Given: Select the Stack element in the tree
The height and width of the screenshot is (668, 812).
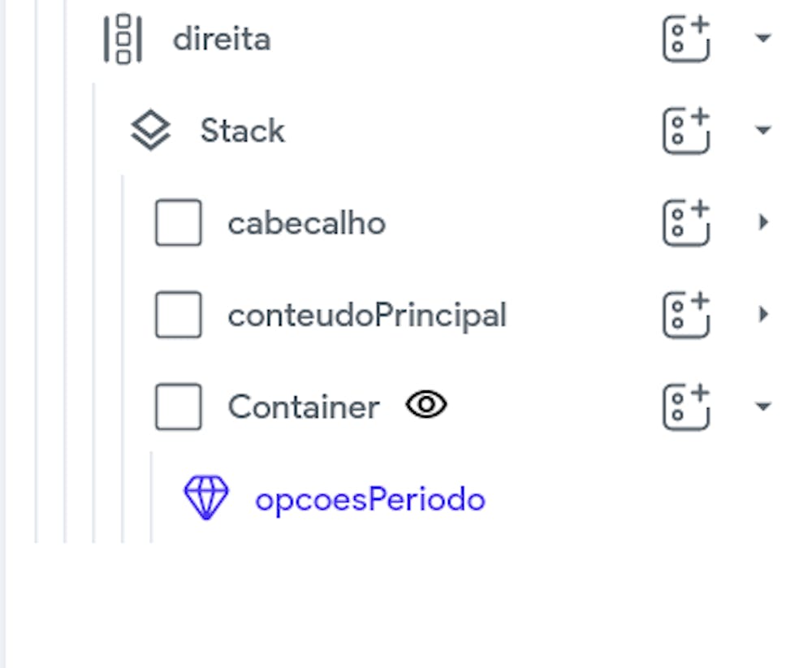Looking at the screenshot, I should coord(243,130).
